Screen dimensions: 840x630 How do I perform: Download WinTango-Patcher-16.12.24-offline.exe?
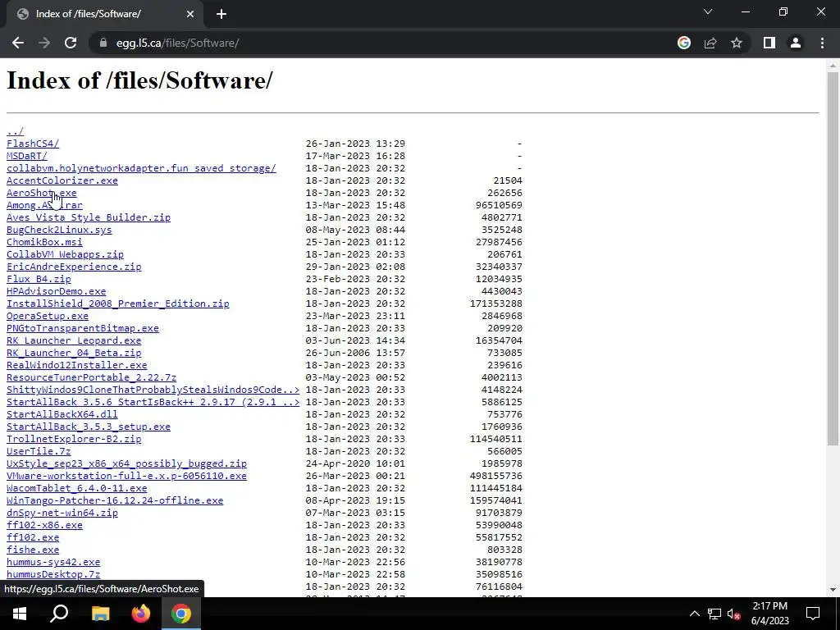(115, 501)
